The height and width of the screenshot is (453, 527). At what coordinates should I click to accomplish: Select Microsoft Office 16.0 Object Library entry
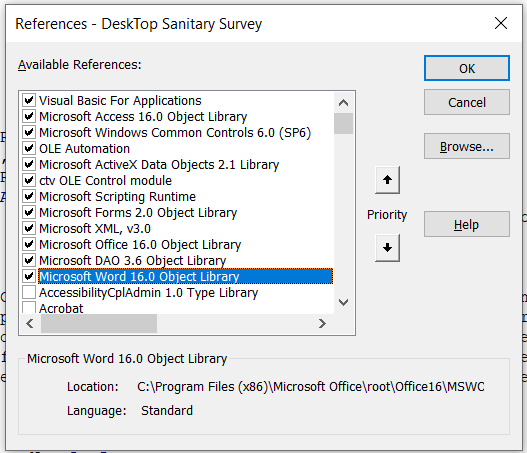click(140, 245)
